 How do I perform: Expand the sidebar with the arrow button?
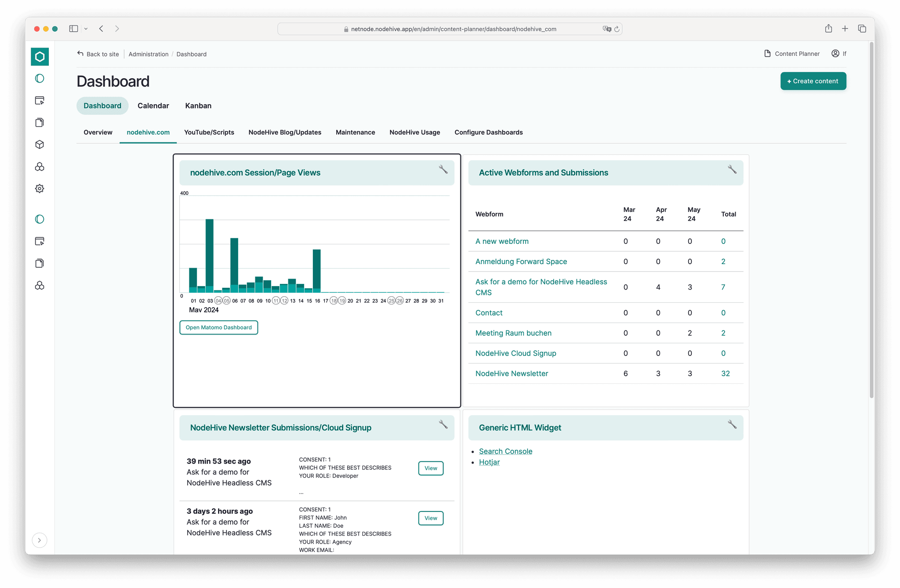point(40,540)
